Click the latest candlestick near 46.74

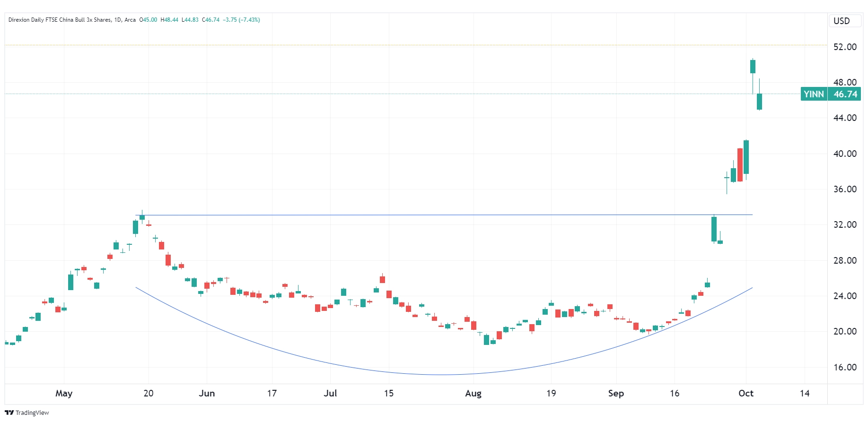(x=759, y=101)
